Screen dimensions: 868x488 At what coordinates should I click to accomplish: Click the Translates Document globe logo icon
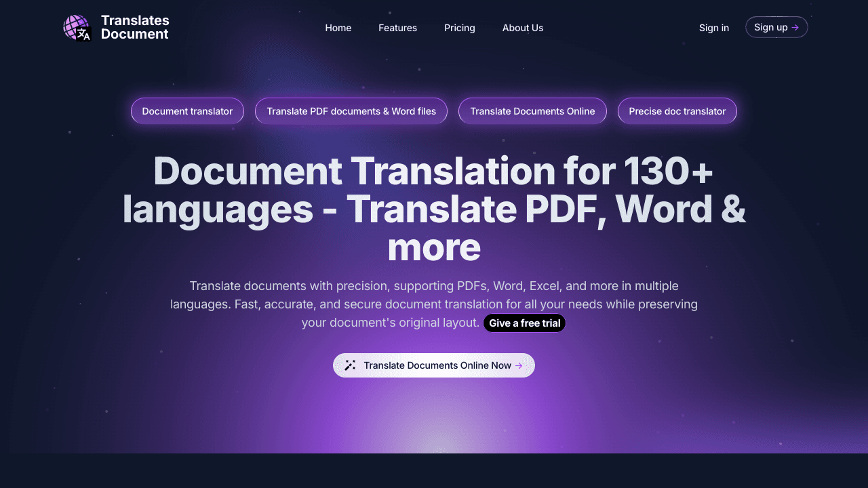point(77,28)
